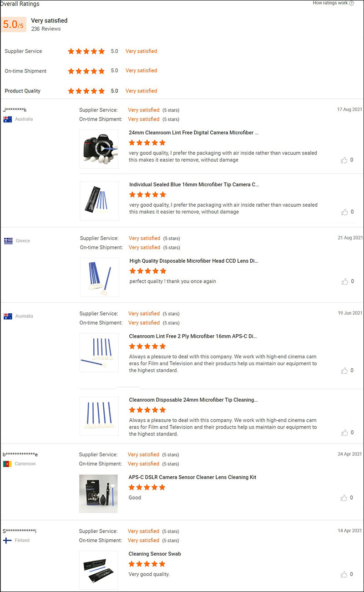The image size is (364, 592).
Task: Like the Individual Sealed Blue 16mm review
Action: 345,212
